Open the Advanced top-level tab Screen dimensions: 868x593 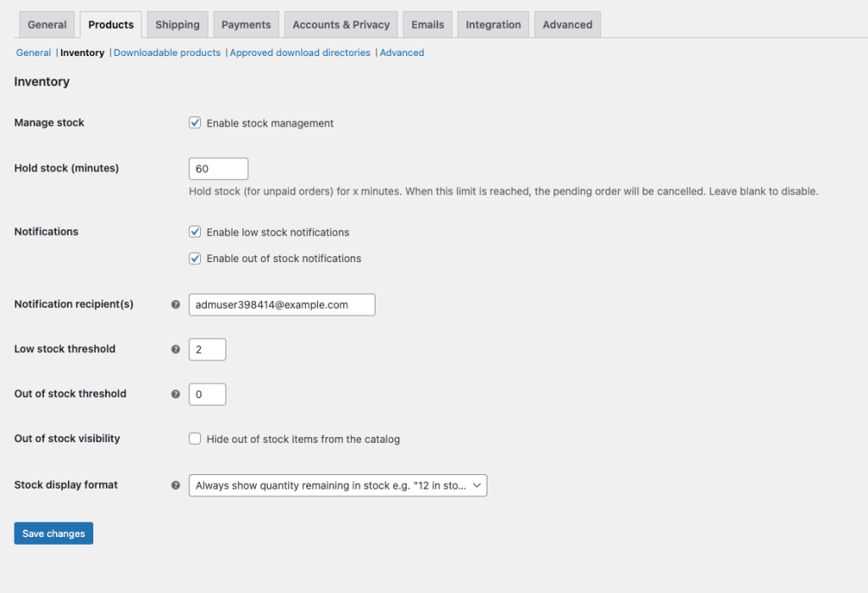pyautogui.click(x=567, y=25)
